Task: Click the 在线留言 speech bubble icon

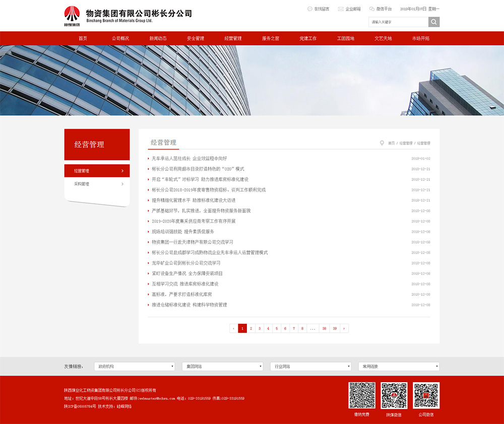Action: click(x=309, y=9)
